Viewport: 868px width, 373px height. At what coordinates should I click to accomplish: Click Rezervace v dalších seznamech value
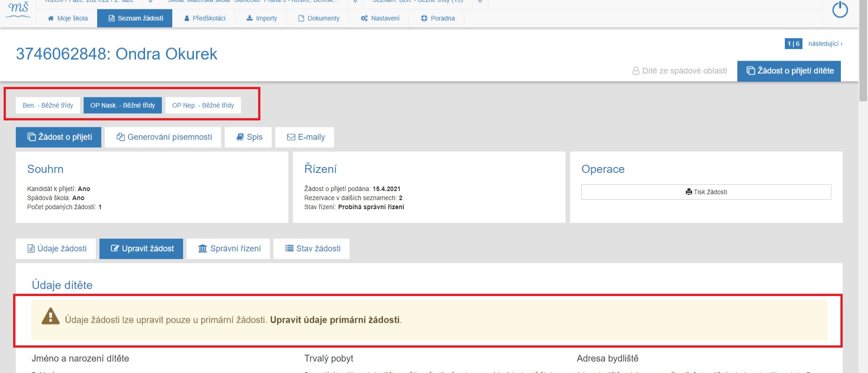[401, 198]
